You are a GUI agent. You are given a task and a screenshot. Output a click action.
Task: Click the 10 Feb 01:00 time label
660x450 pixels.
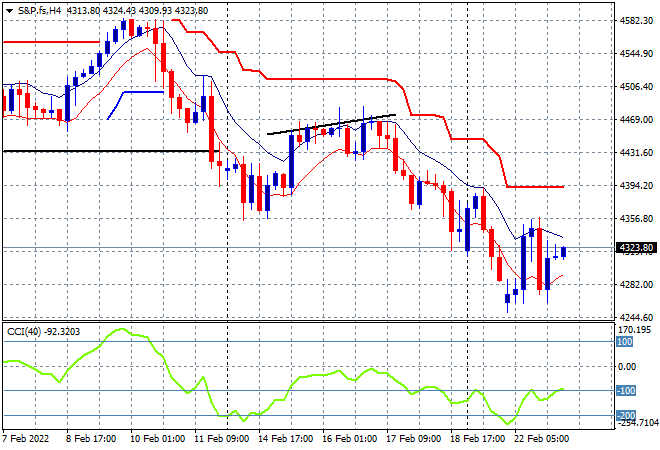[x=157, y=439]
